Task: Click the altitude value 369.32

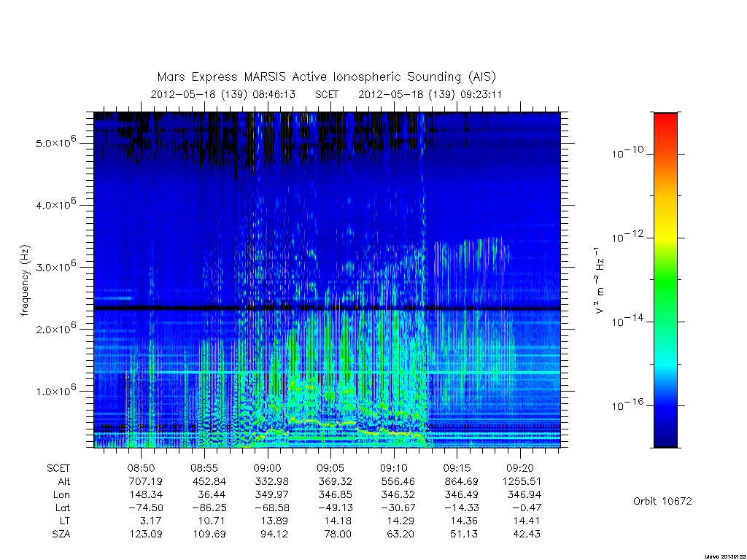Action: point(336,481)
